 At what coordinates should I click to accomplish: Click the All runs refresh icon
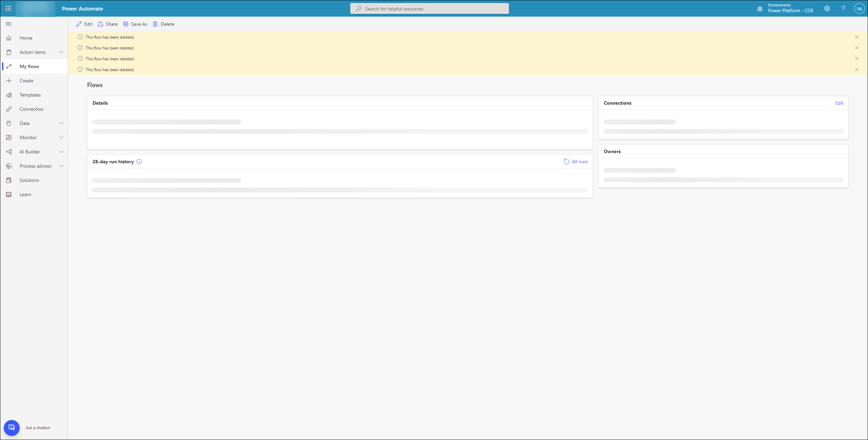(566, 162)
